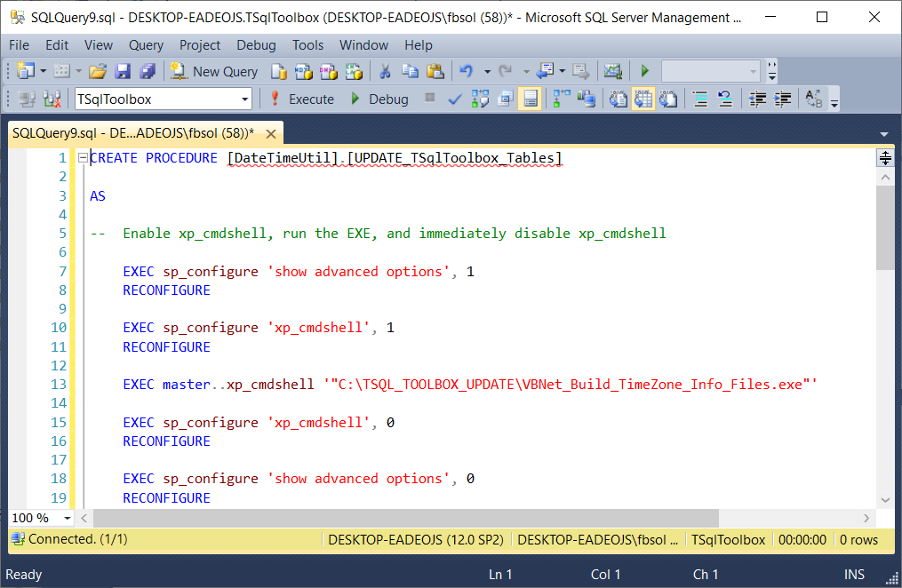Click the Save All icon
The image size is (902, 588).
147,71
